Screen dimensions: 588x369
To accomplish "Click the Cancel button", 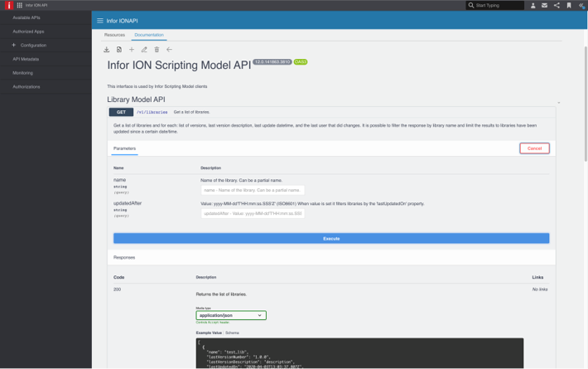I will pos(534,148).
